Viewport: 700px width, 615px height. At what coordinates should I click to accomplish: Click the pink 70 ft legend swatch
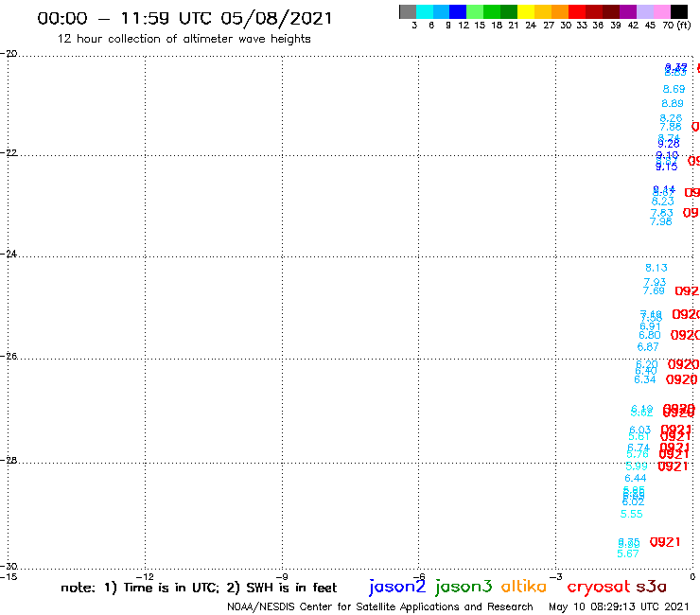coord(661,11)
